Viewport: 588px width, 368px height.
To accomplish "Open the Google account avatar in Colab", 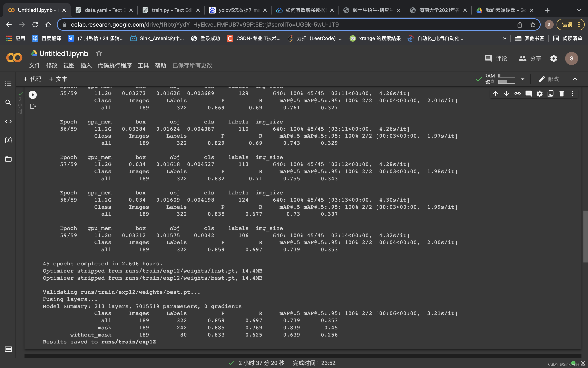I will pyautogui.click(x=571, y=58).
